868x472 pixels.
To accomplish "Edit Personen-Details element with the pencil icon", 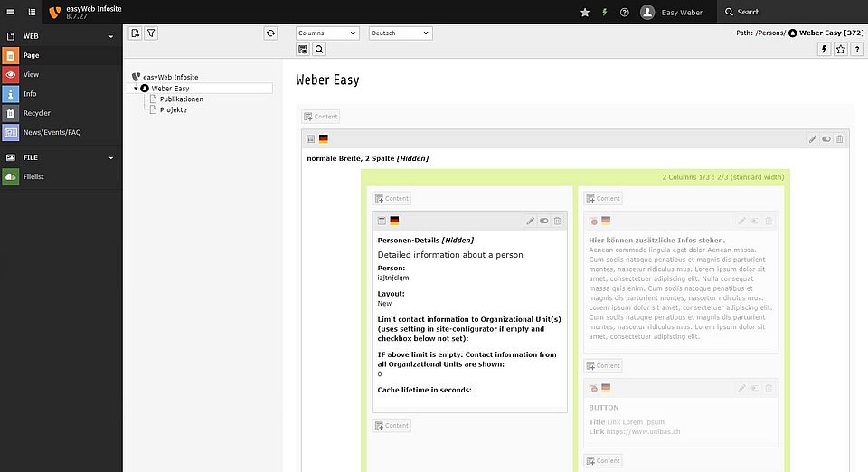I will coord(531,221).
